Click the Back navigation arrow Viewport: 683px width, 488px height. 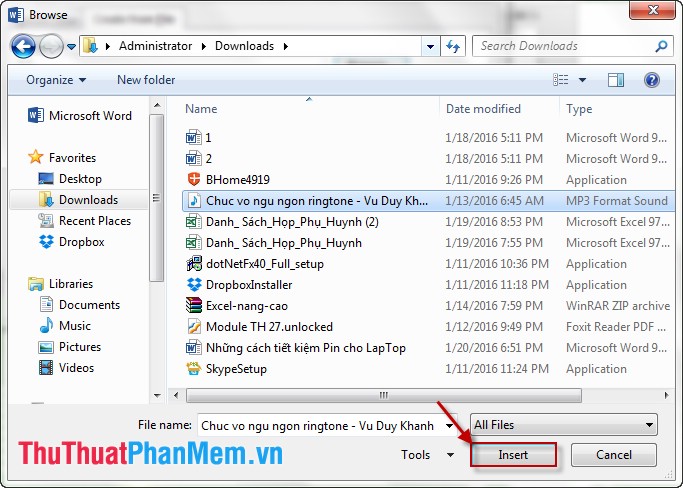click(23, 46)
